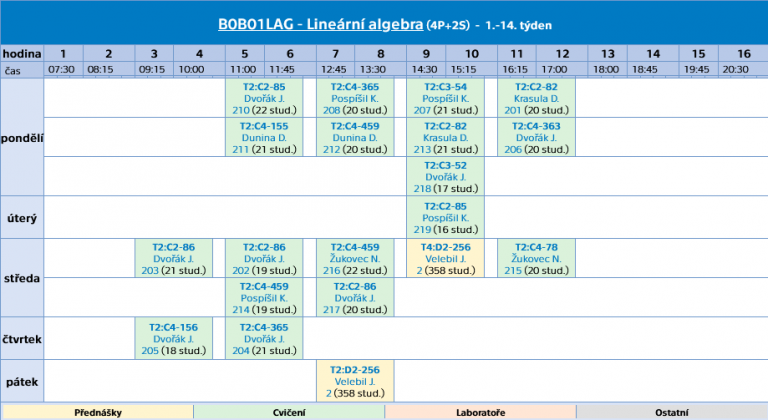Open Wednesday lecture room T4:D2-256
768x420 pixels.
pyautogui.click(x=445, y=247)
